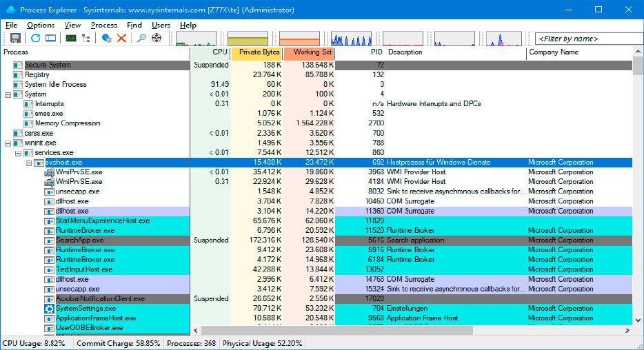Click the blue spiky I/O mini graph

(351, 39)
